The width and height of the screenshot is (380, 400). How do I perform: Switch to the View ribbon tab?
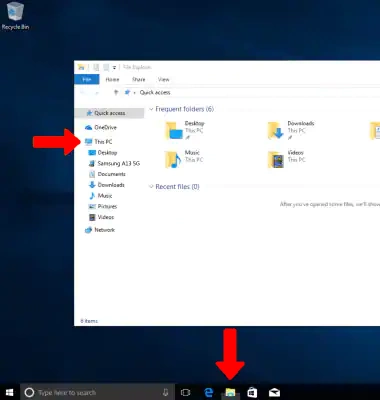point(163,79)
